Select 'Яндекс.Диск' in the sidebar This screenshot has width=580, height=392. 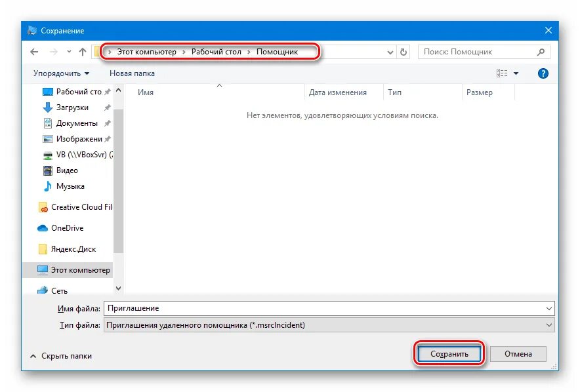pos(67,249)
